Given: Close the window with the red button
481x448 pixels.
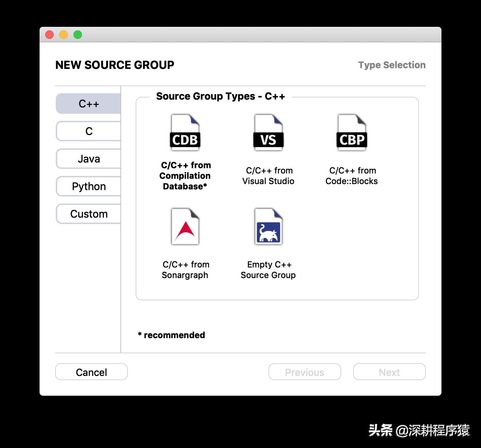Looking at the screenshot, I should click(x=49, y=35).
